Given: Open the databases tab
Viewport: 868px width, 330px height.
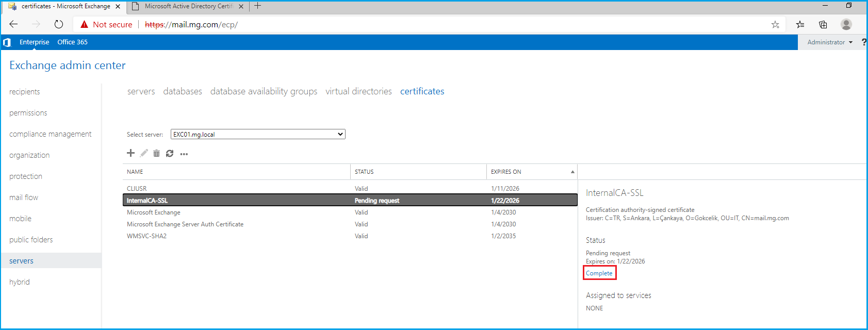Looking at the screenshot, I should [183, 91].
